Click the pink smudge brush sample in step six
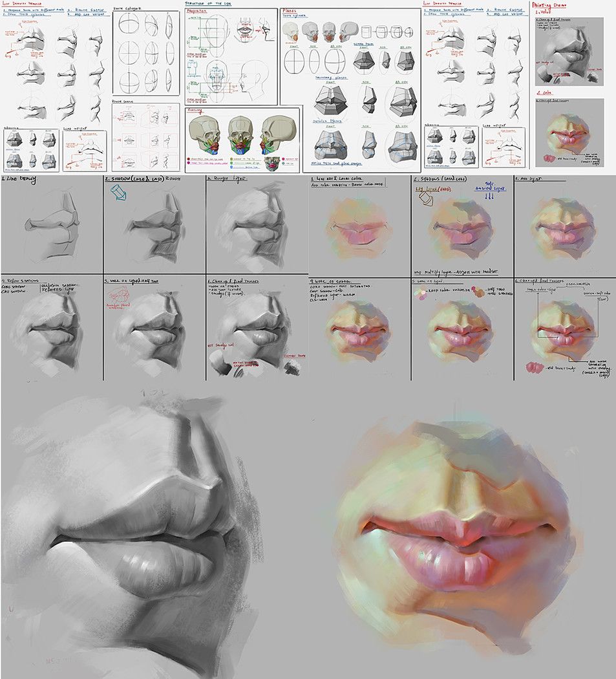The width and height of the screenshot is (616, 679). coord(535,368)
